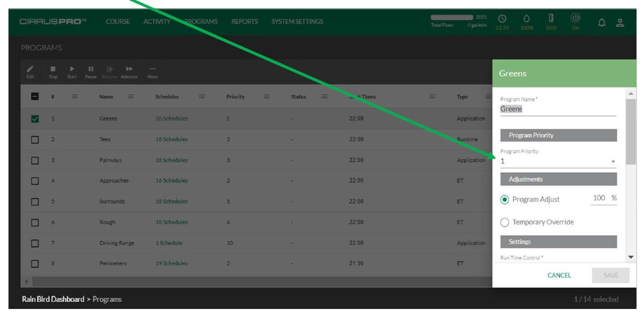The image size is (644, 315).
Task: Open Perimeters 19 Schedules link
Action: click(x=172, y=264)
